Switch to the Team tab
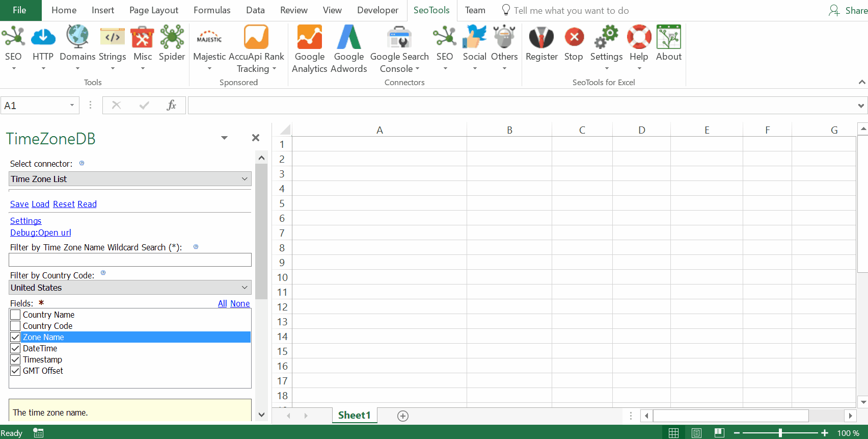Viewport: 868px width, 439px height. (475, 10)
